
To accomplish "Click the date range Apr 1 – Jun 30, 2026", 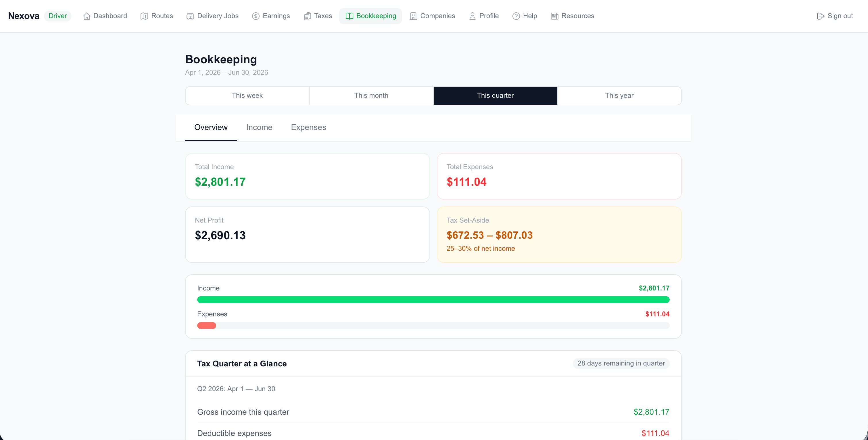I will click(x=226, y=72).
